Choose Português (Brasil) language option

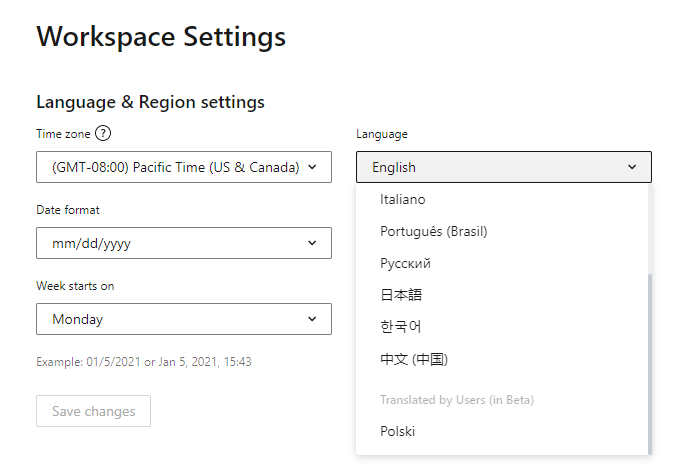tap(434, 231)
